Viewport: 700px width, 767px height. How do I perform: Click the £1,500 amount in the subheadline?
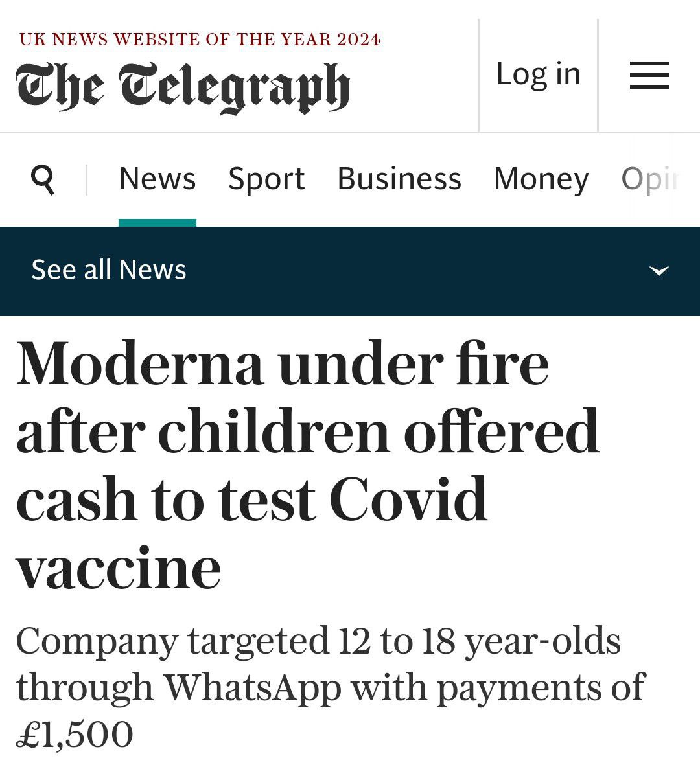pyautogui.click(x=75, y=735)
